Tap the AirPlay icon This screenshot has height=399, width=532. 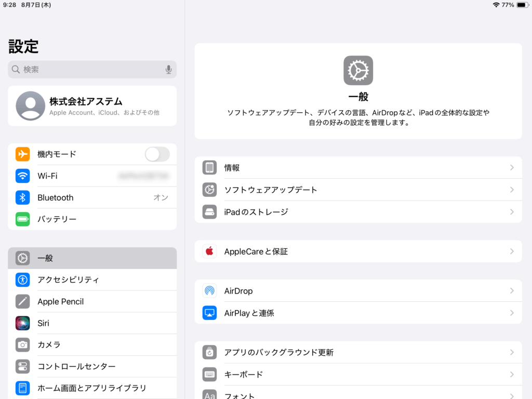pyautogui.click(x=210, y=313)
